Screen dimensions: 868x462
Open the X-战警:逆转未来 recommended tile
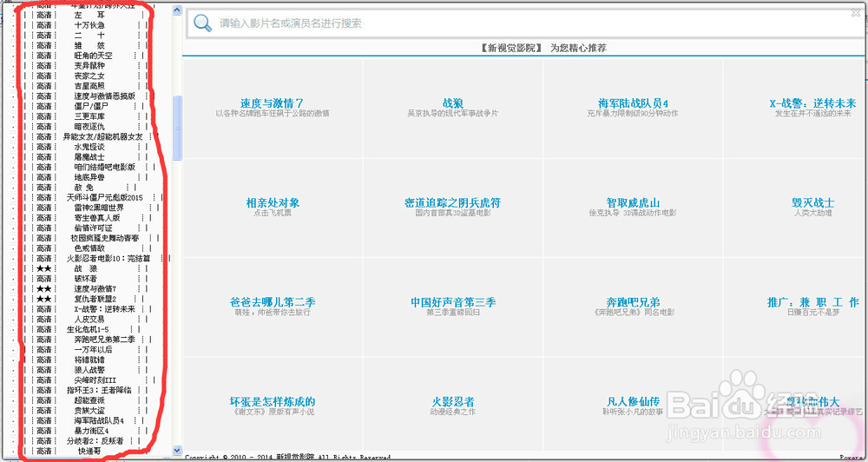click(x=812, y=103)
